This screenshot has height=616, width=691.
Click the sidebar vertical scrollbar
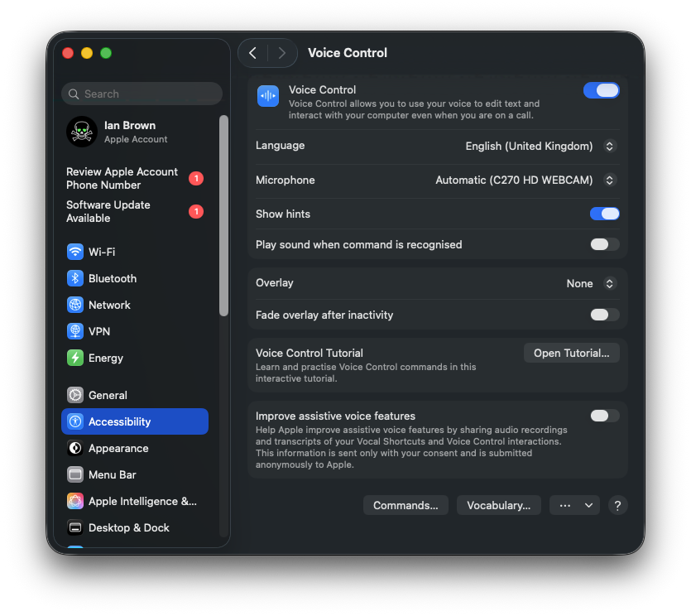[224, 215]
